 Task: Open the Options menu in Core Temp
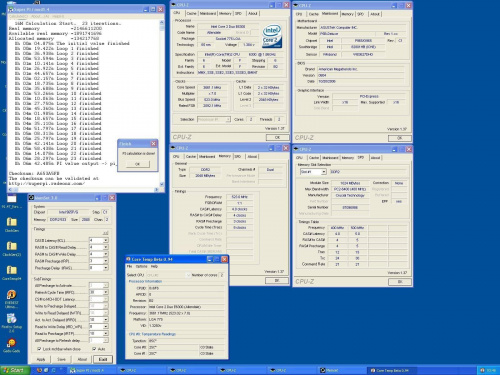tap(142, 266)
